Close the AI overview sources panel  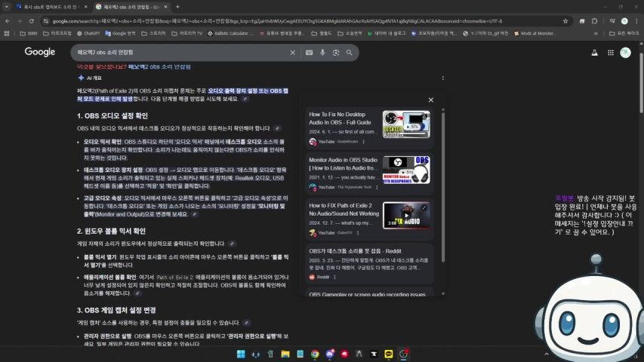coord(431,100)
